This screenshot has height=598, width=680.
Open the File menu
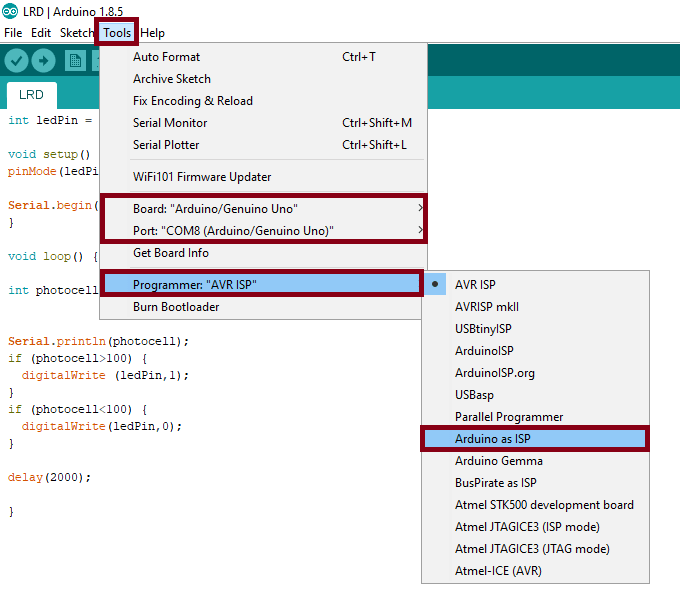pos(13,33)
